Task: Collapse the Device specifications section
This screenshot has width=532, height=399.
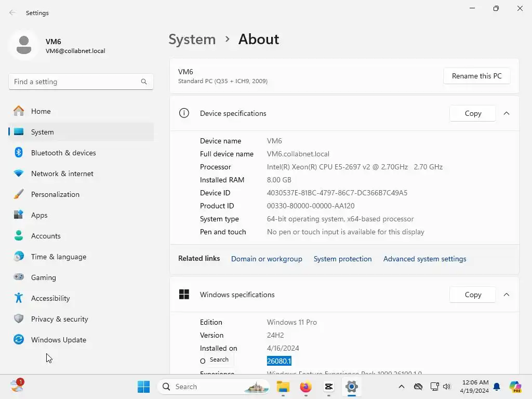Action: (507, 113)
